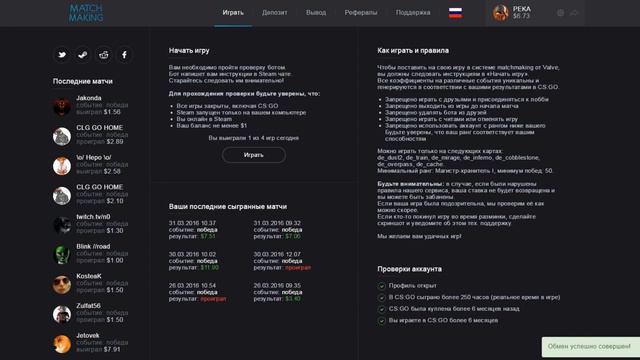This screenshot has height=360, width=640.
Task: Select the 31.03.2016 09:32 match entry
Action: point(278,230)
